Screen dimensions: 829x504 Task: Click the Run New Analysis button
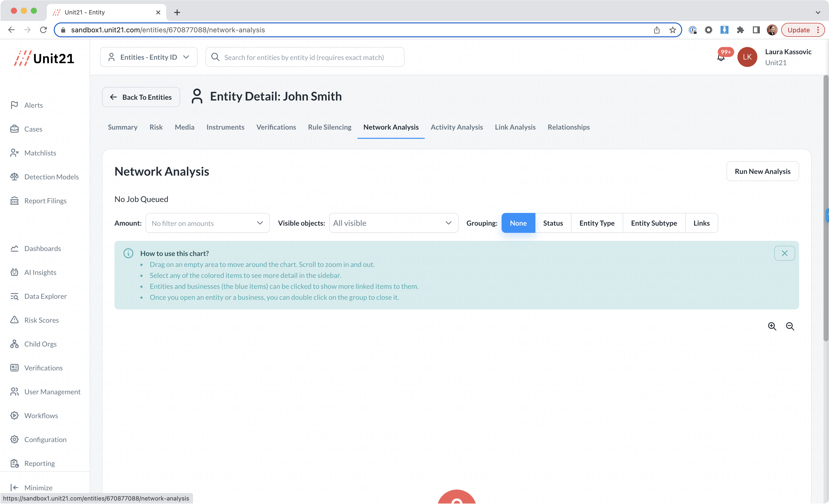click(762, 171)
